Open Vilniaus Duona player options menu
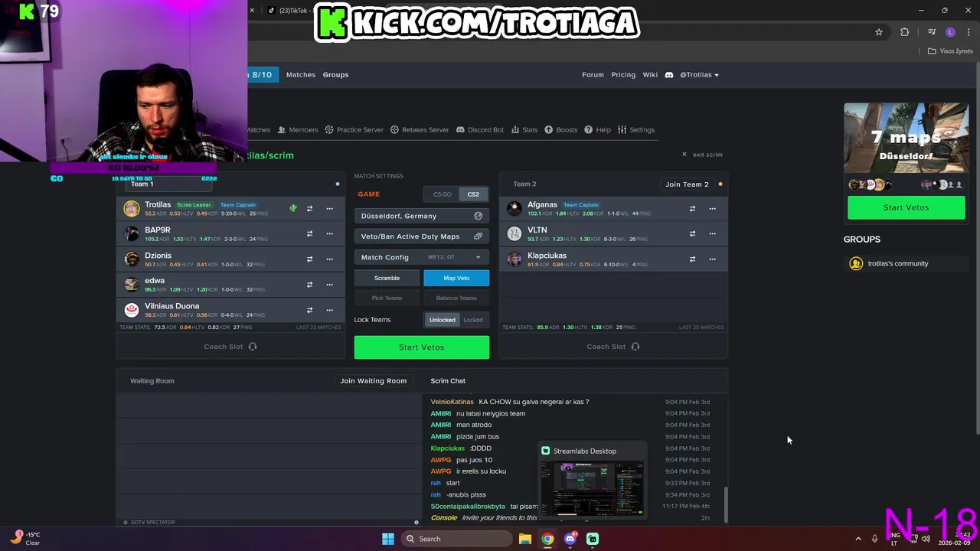 point(329,310)
